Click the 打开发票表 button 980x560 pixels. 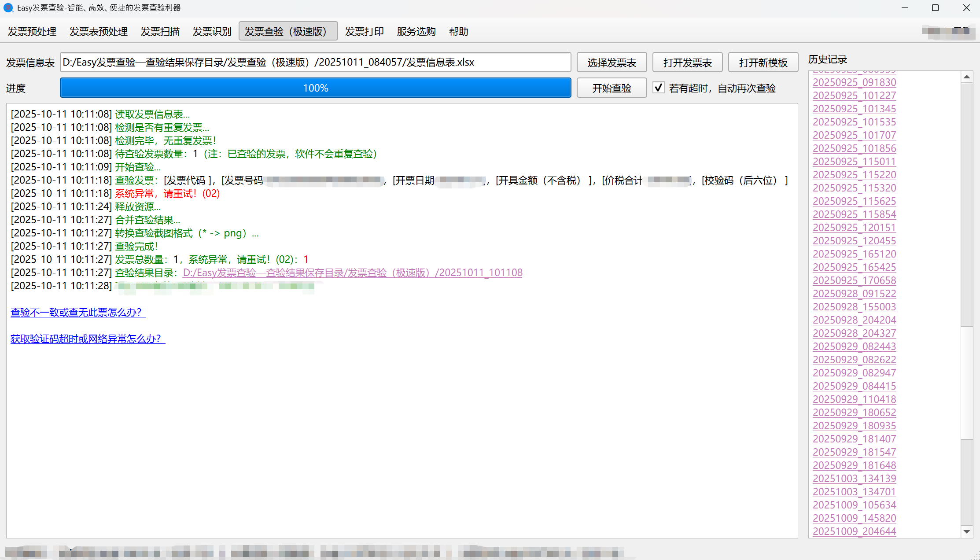687,63
